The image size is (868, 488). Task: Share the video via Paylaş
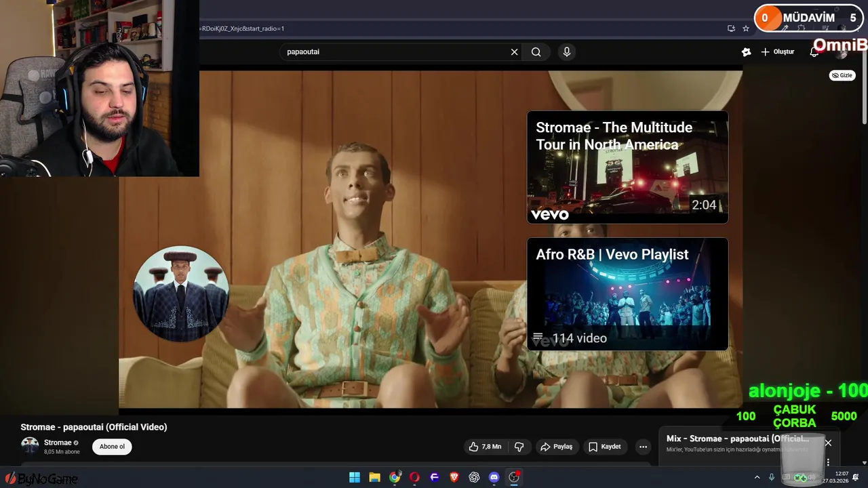tap(556, 447)
